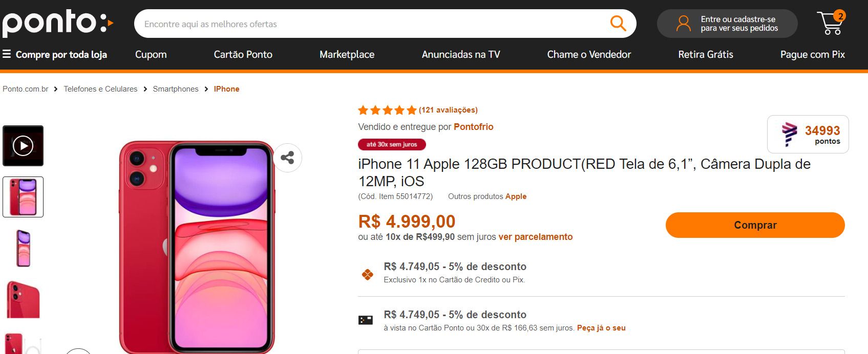Screen dimensions: 868x354
Task: Open the Cupom menu item
Action: coord(151,54)
